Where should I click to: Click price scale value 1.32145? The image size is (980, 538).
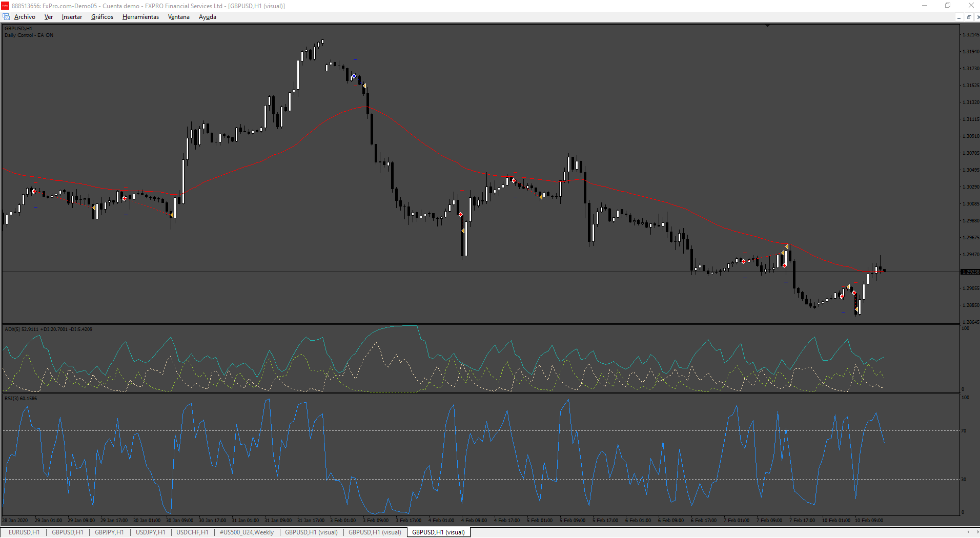(x=971, y=35)
